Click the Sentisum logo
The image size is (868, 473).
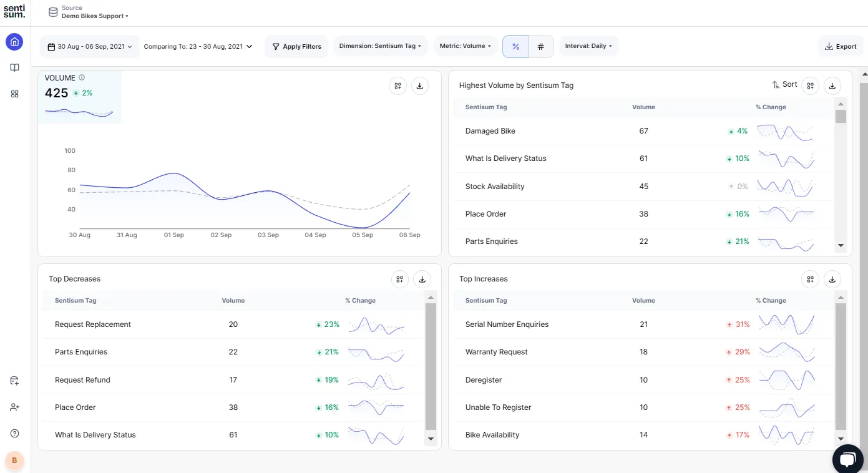click(15, 11)
